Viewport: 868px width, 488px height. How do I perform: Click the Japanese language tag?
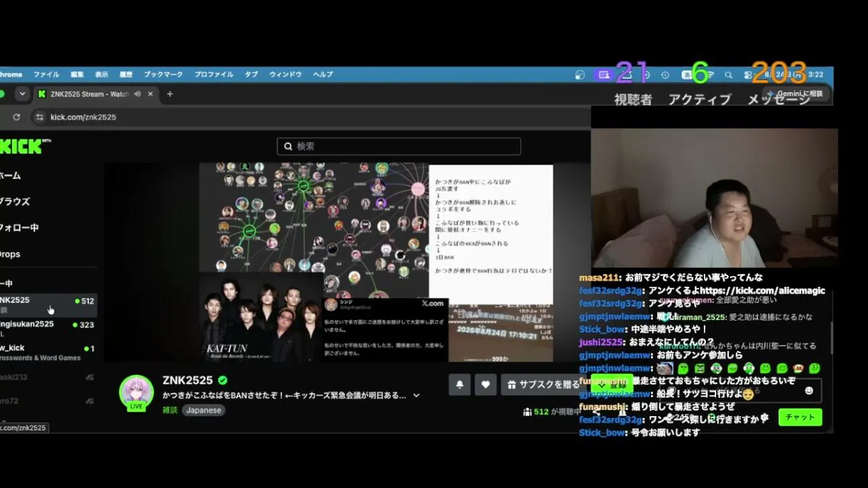pyautogui.click(x=203, y=410)
